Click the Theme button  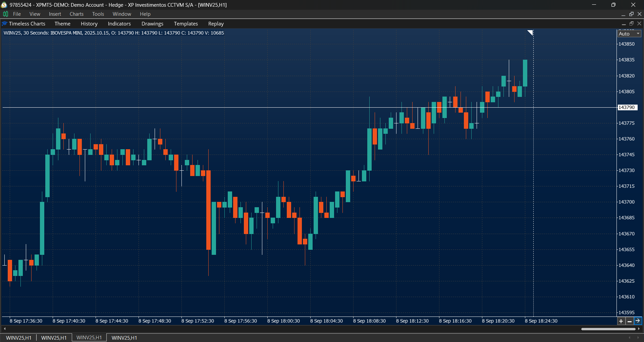(x=62, y=24)
